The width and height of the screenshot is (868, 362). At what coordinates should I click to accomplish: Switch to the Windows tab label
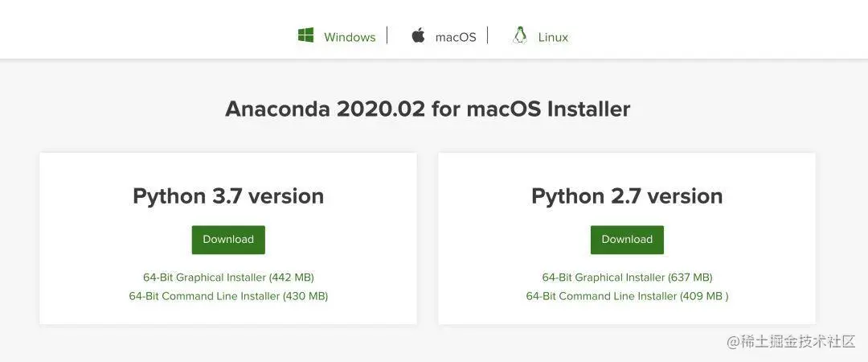tap(350, 37)
